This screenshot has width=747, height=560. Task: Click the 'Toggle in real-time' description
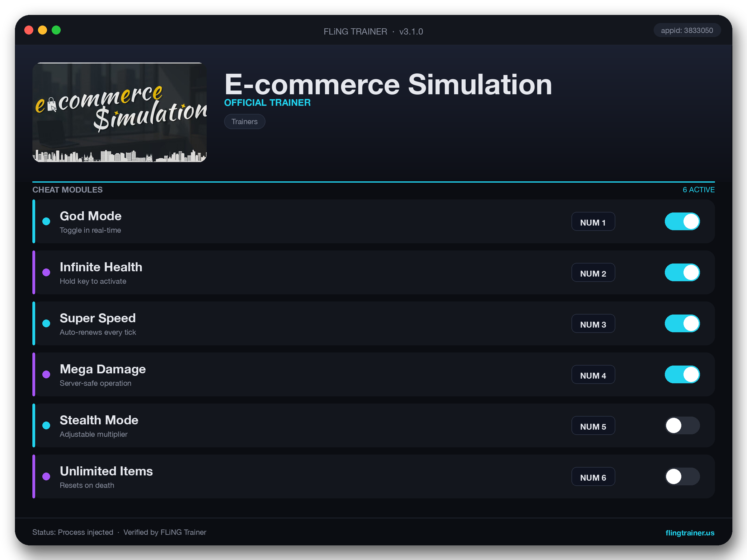(x=90, y=230)
